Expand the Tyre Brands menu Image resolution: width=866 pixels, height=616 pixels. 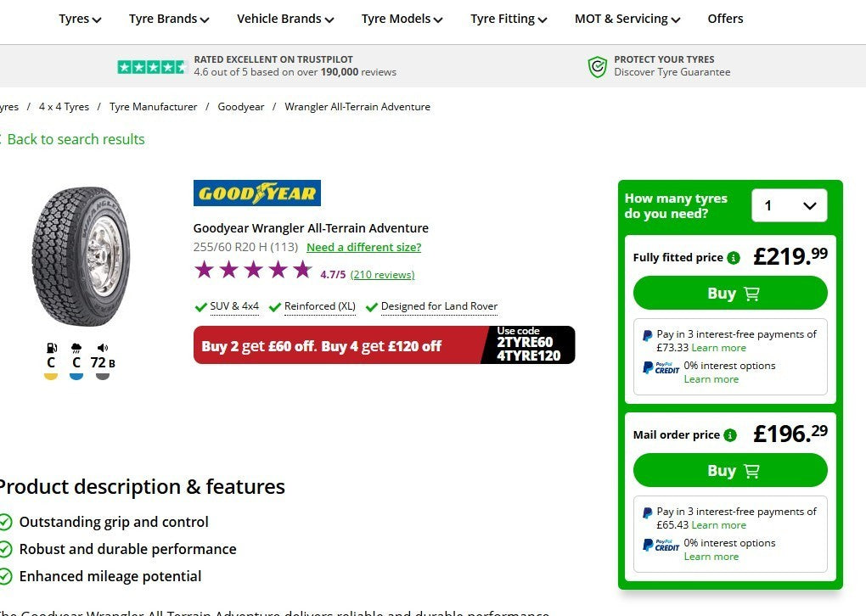click(x=168, y=19)
